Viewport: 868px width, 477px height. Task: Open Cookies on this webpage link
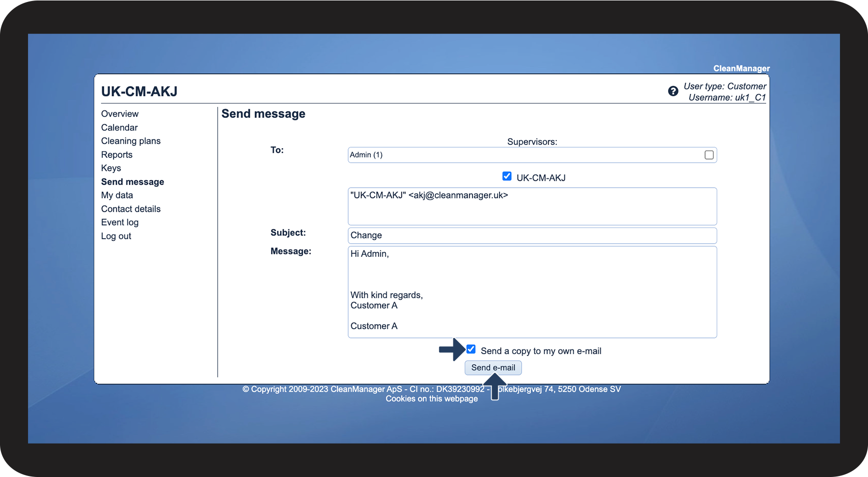(432, 398)
